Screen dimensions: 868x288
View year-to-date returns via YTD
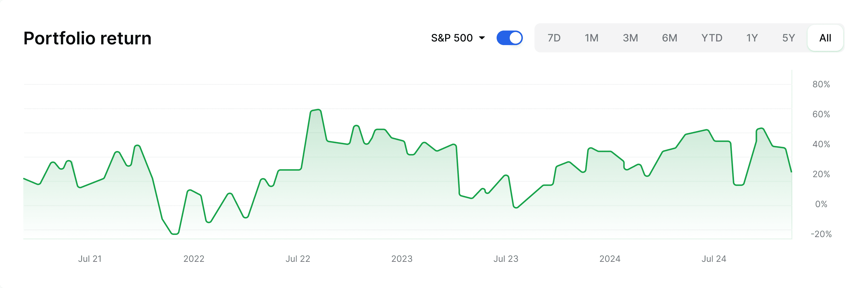coord(712,38)
